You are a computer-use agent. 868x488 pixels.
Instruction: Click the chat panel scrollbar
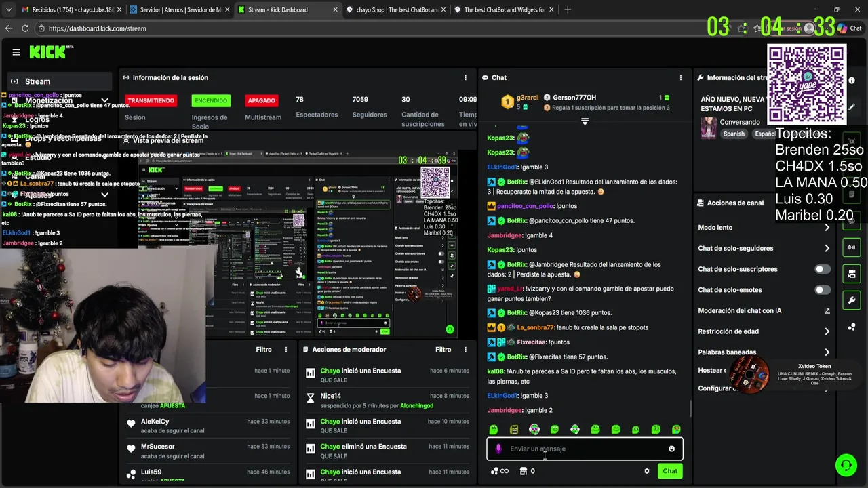coord(691,408)
